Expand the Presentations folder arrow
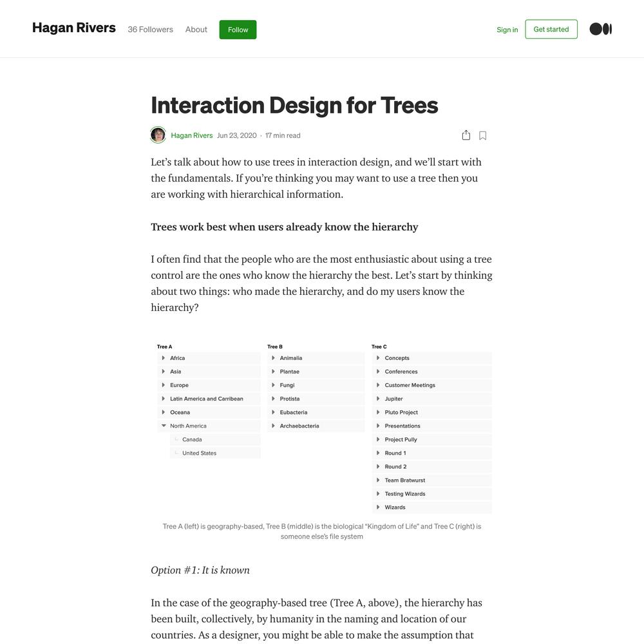The width and height of the screenshot is (644, 644). pos(378,426)
